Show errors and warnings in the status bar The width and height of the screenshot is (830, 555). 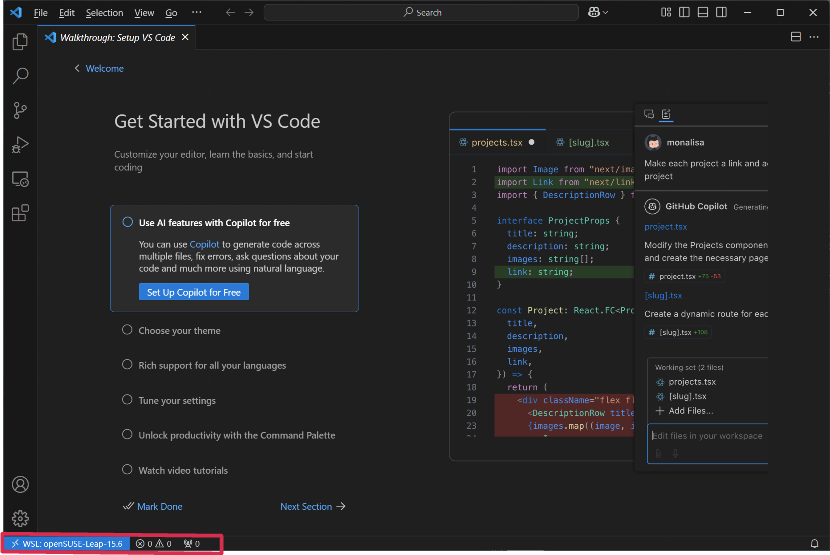pyautogui.click(x=154, y=544)
